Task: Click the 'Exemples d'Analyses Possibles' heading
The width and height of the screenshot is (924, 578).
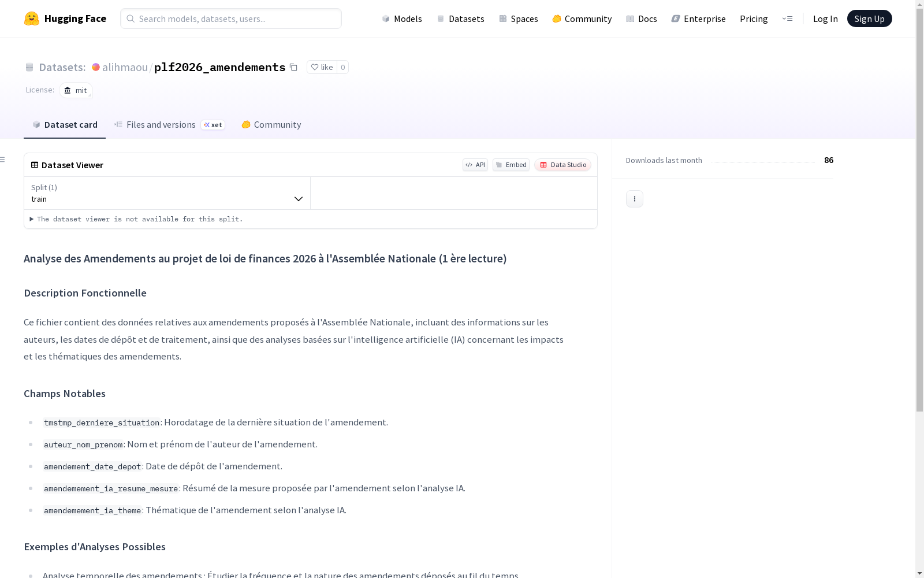Action: tap(95, 547)
